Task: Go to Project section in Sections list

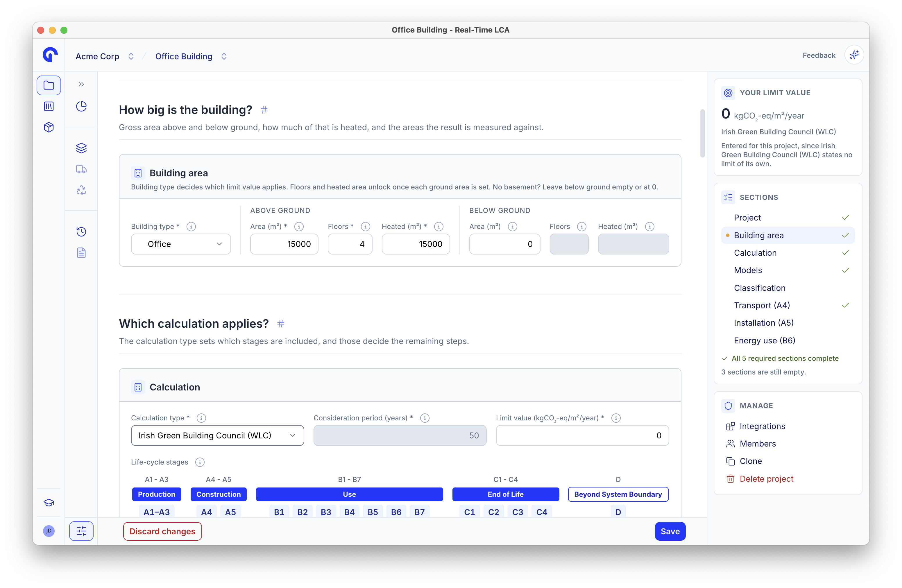Action: 788,218
